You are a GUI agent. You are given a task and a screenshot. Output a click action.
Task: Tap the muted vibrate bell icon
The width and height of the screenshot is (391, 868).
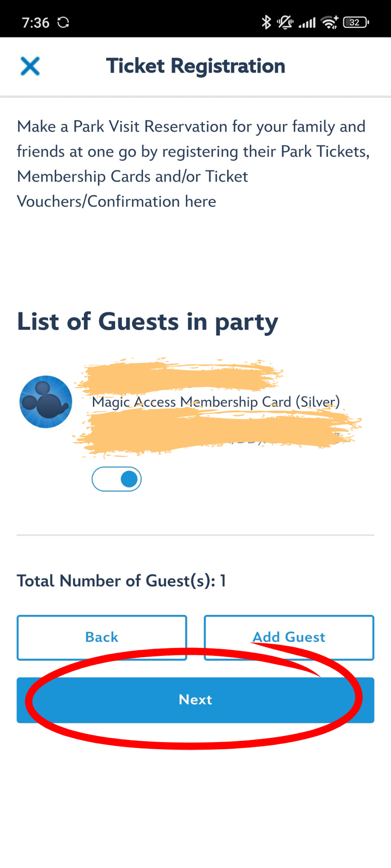(285, 22)
